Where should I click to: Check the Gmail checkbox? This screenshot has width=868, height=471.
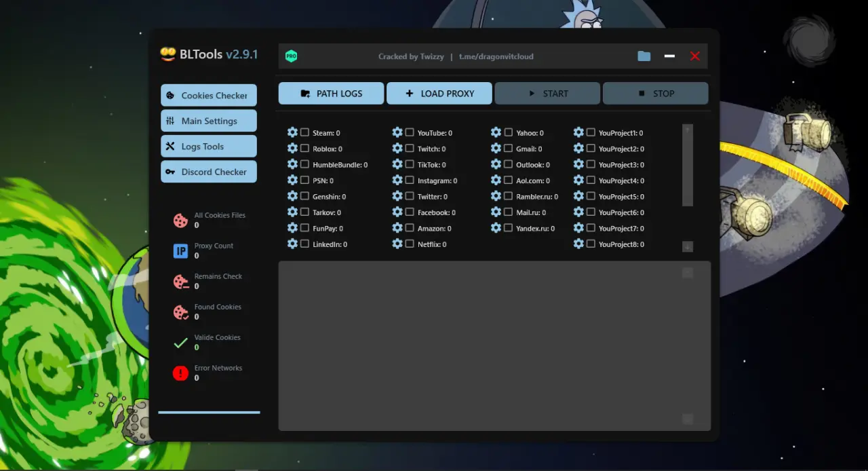[x=508, y=148]
